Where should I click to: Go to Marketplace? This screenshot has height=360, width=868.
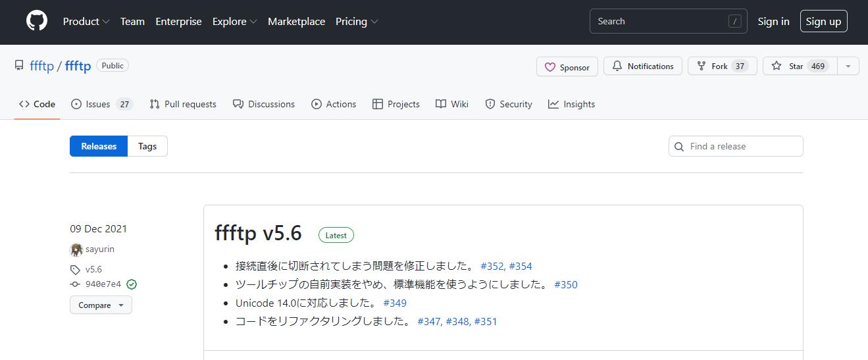point(296,22)
